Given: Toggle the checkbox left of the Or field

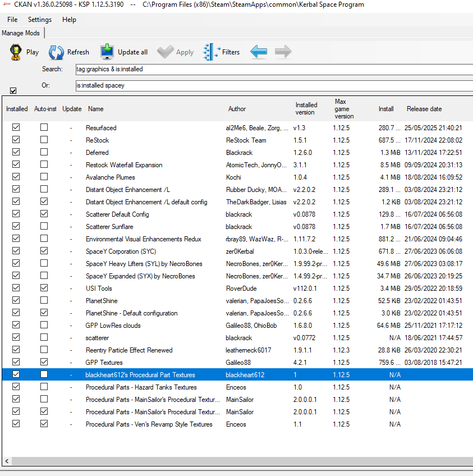Looking at the screenshot, I should point(13,90).
